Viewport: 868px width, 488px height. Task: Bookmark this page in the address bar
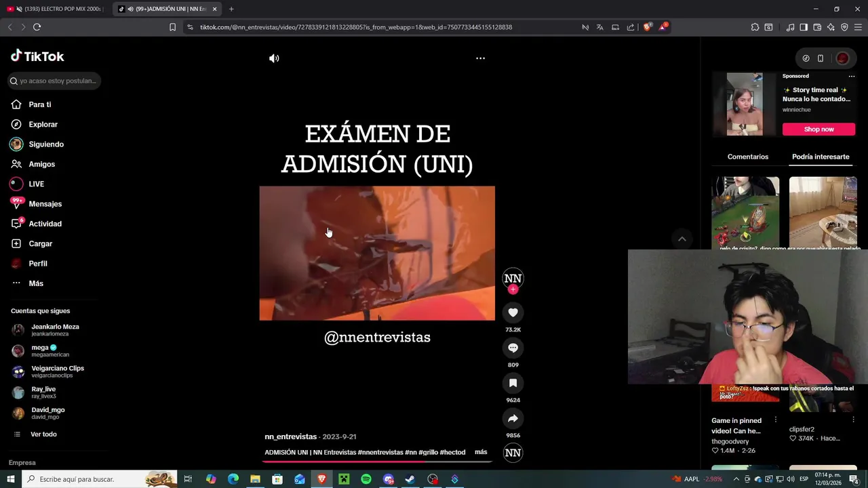pos(172,27)
